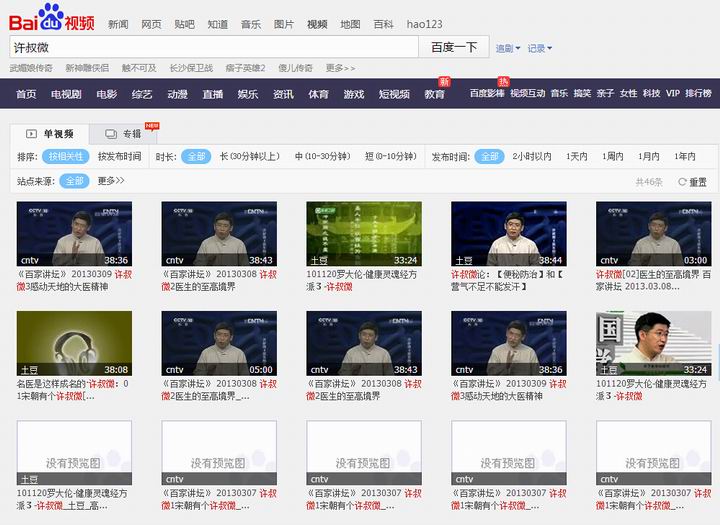The height and width of the screenshot is (525, 720).
Task: Filter publish time 1年内
Action: 685,157
